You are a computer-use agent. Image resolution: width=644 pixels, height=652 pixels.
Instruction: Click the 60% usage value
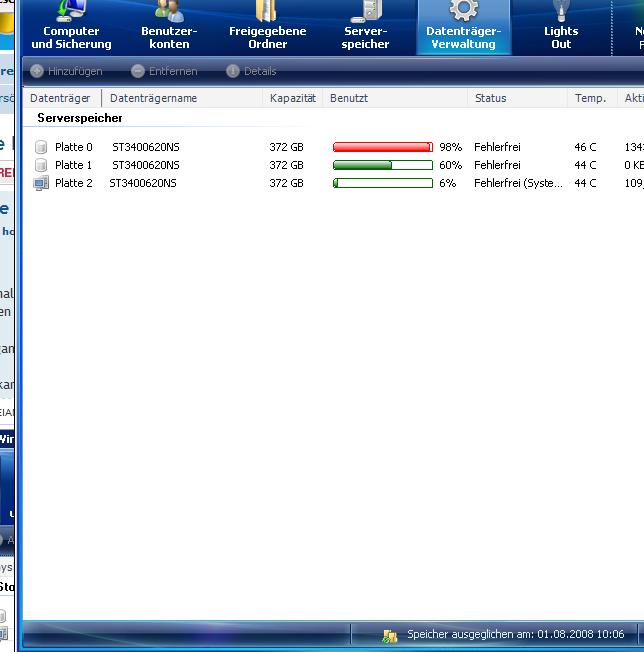(451, 165)
